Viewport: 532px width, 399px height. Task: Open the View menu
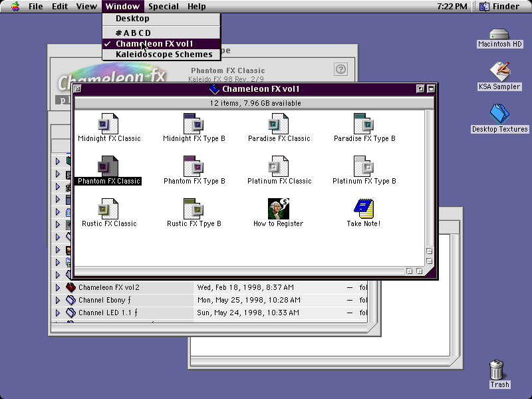86,6
